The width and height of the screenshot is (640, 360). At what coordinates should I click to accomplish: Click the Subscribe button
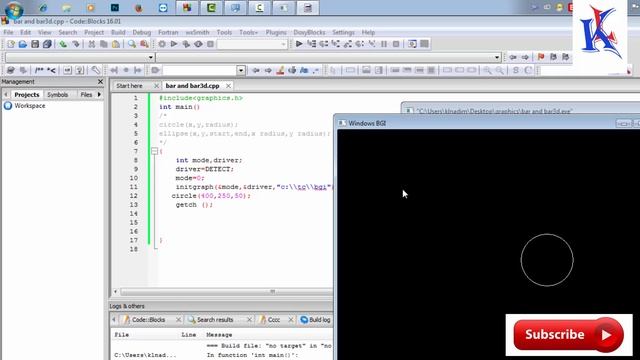pyautogui.click(x=568, y=335)
